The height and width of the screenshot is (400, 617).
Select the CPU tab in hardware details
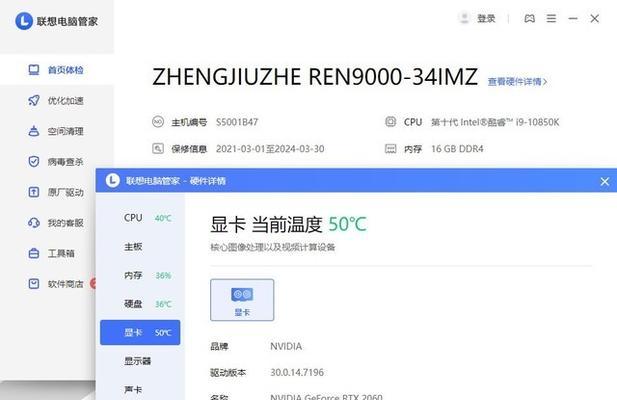tap(140, 218)
